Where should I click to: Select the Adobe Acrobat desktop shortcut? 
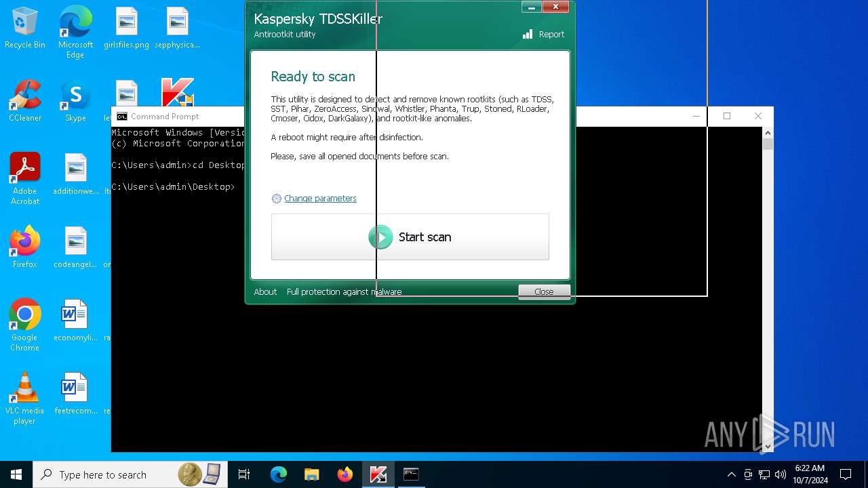[x=25, y=178]
